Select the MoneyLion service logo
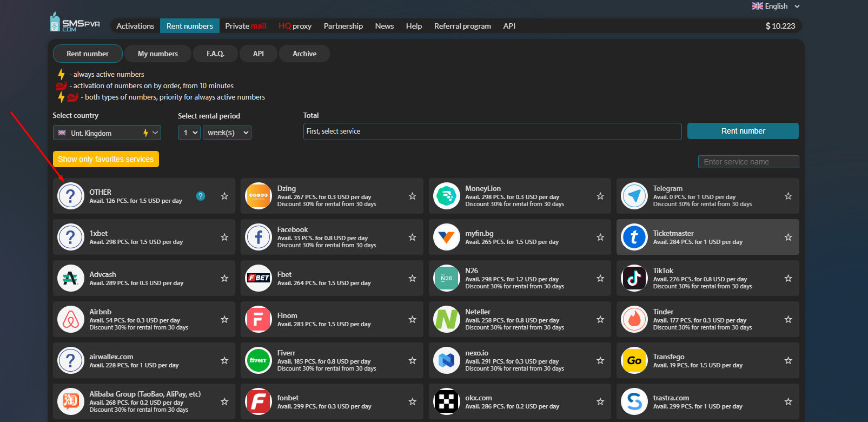Viewport: 868px width, 422px height. 447,196
